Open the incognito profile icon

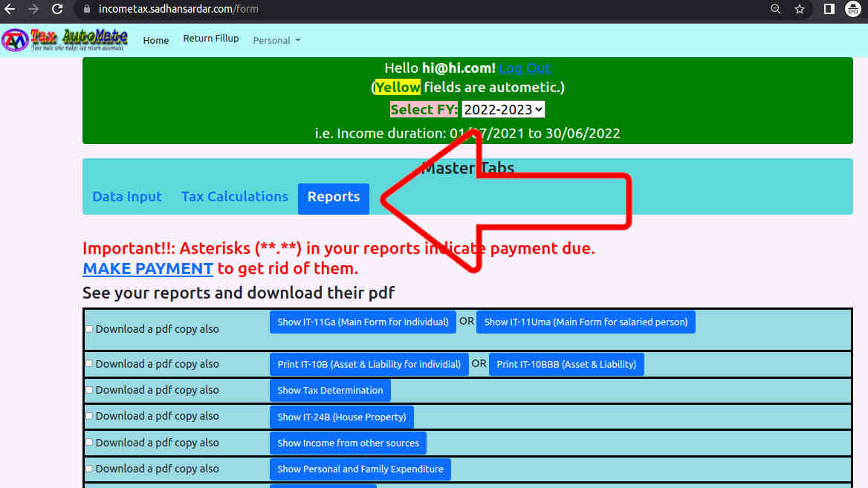pos(853,10)
